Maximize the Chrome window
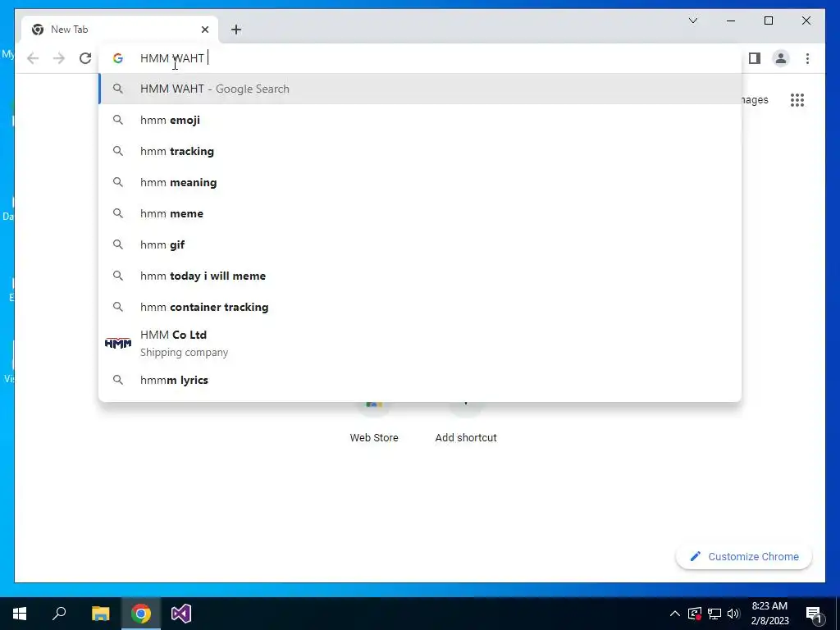The height and width of the screenshot is (630, 840). tap(768, 21)
